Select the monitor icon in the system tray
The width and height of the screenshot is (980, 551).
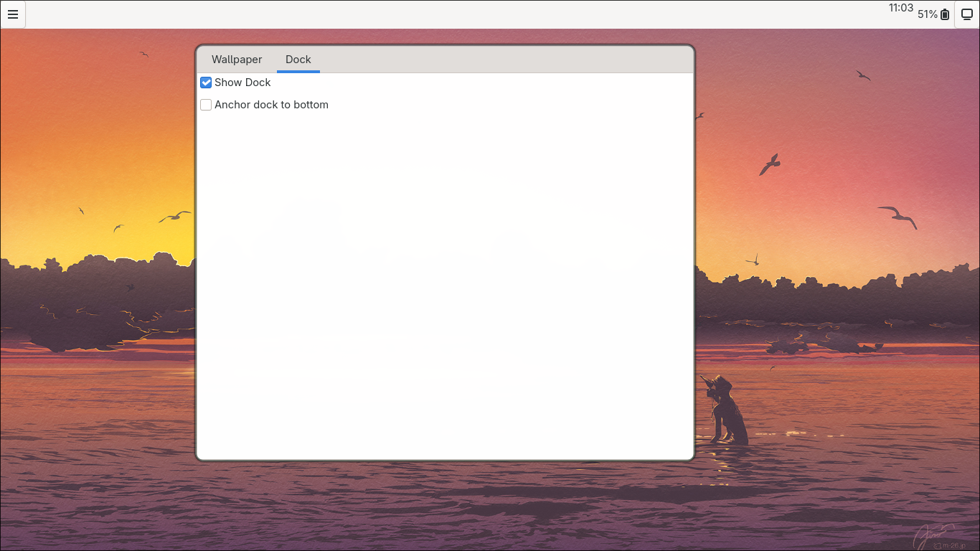pos(966,14)
